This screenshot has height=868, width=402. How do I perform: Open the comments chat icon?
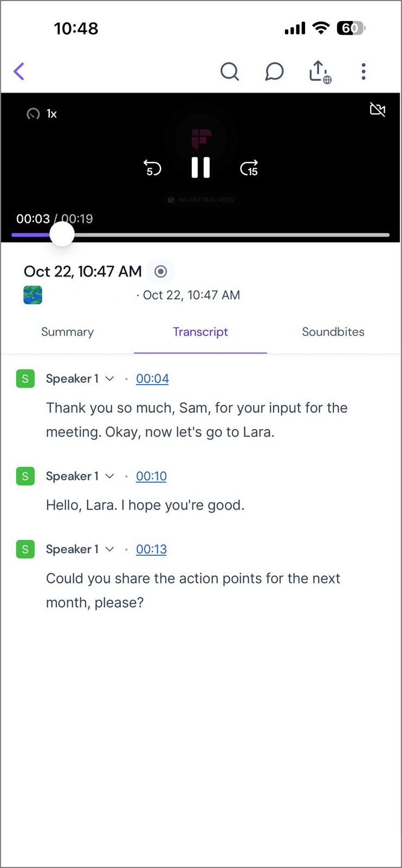(274, 71)
